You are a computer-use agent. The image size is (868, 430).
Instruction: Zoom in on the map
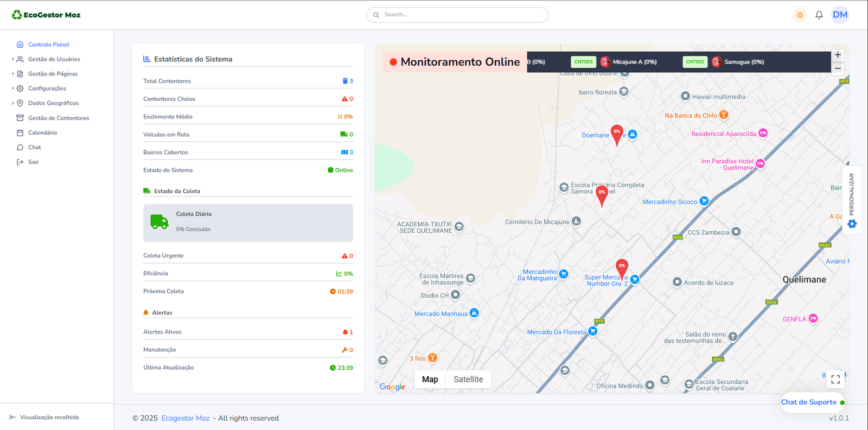[838, 55]
